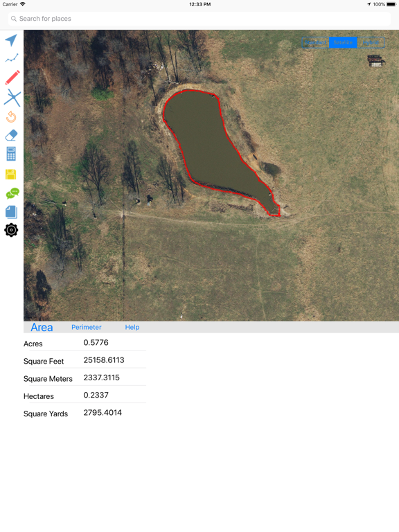Switch map to Satellite view
This screenshot has height=532, width=399.
tap(343, 42)
